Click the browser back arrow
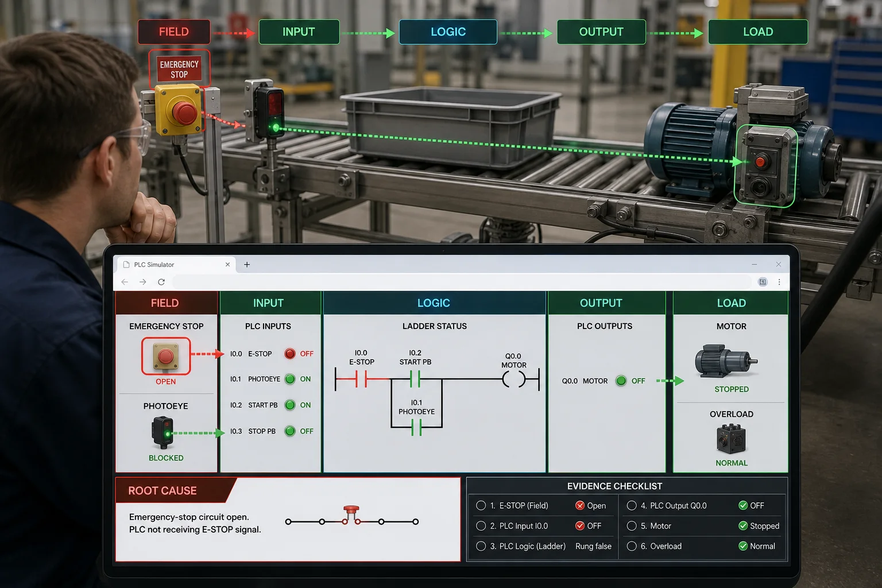 coord(125,282)
